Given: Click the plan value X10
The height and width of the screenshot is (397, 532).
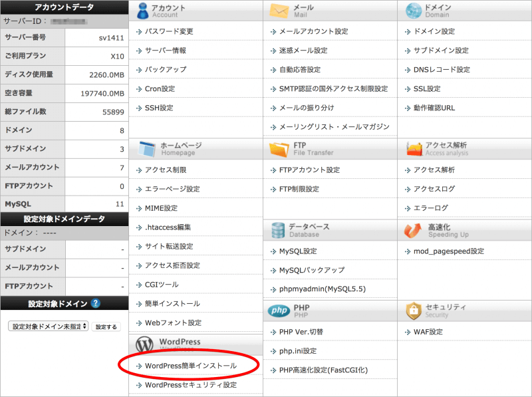Looking at the screenshot, I should 118,57.
